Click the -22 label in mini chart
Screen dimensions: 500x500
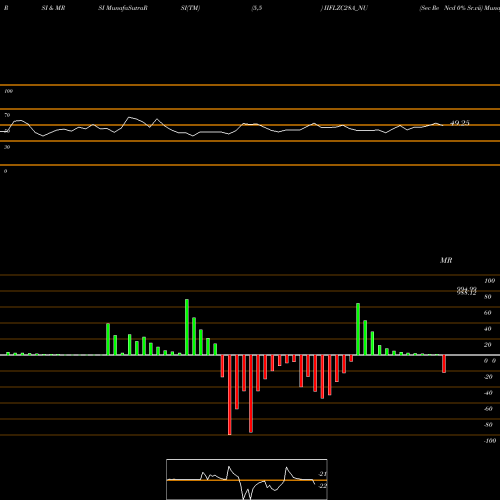coord(322,486)
